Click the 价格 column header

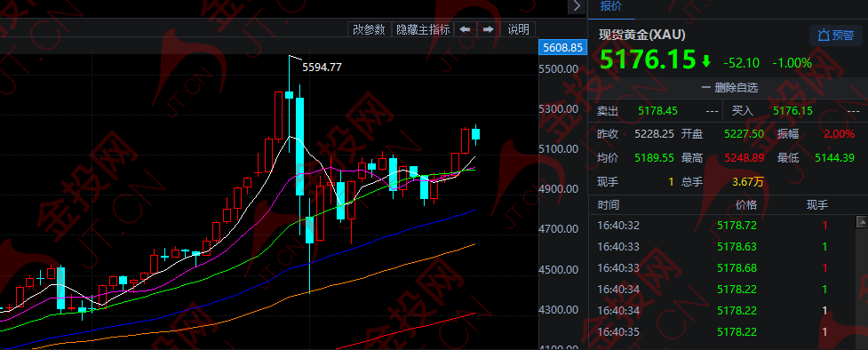[745, 205]
